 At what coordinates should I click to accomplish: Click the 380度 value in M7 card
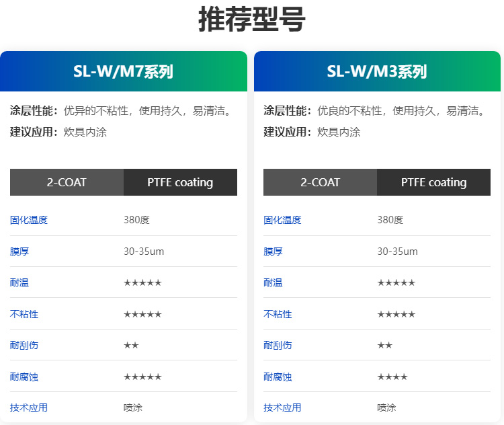tap(136, 220)
